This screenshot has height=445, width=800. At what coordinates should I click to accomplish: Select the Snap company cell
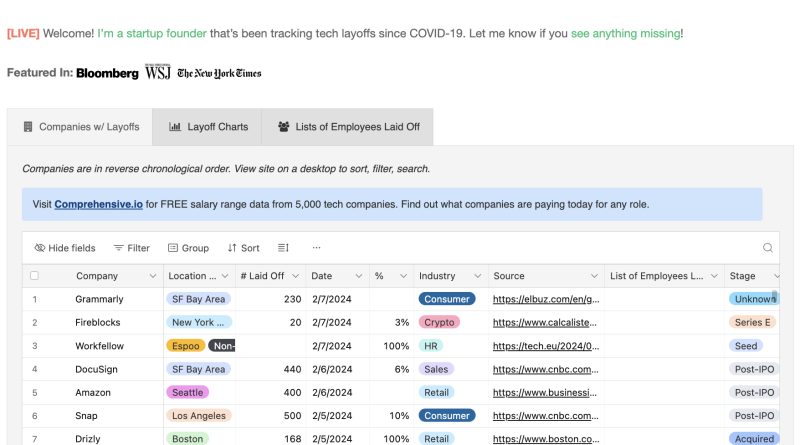[86, 416]
